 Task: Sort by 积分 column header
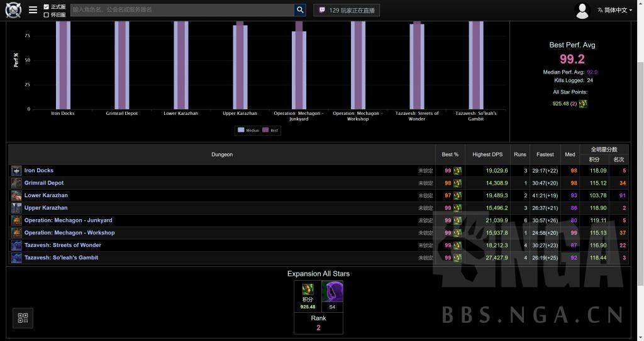[x=594, y=160]
